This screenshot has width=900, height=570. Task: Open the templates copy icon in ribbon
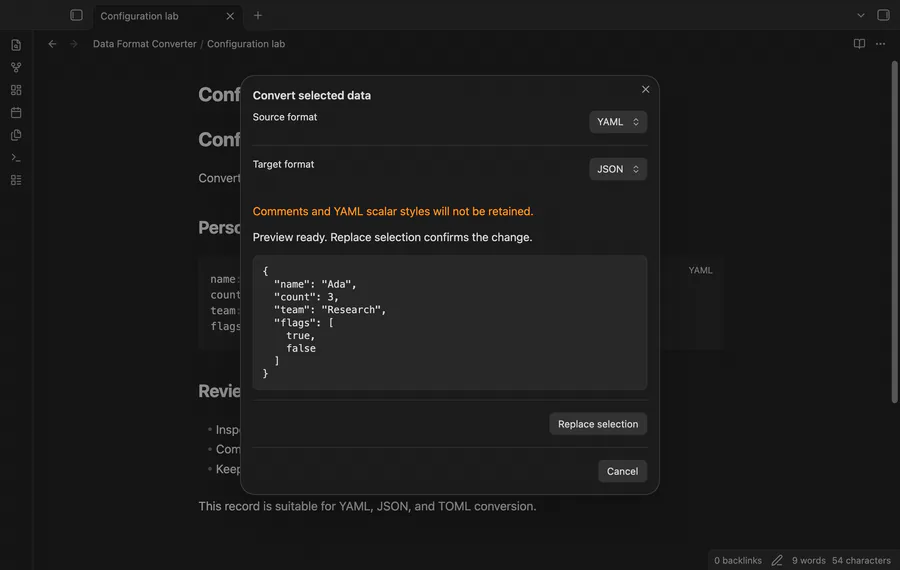(x=16, y=135)
